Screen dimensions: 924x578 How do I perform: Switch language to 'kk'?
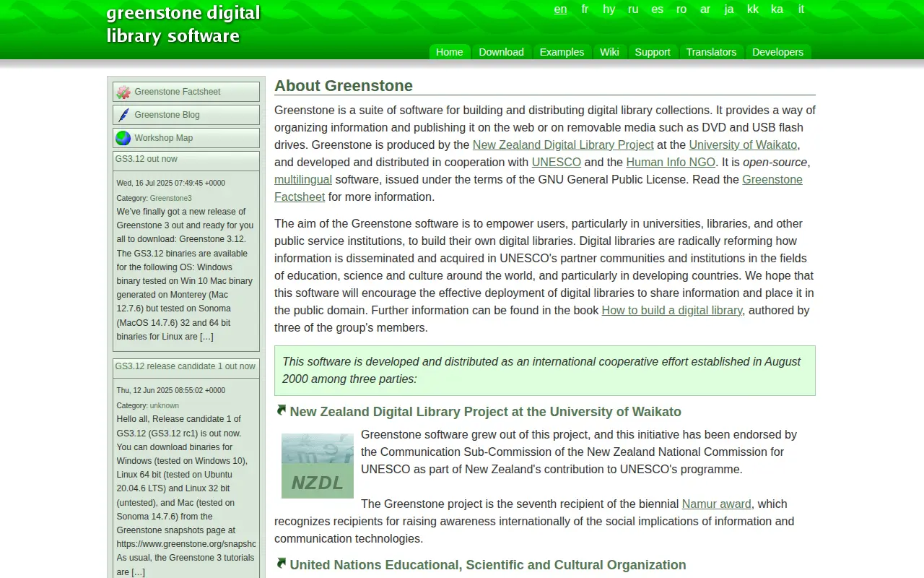click(x=753, y=9)
